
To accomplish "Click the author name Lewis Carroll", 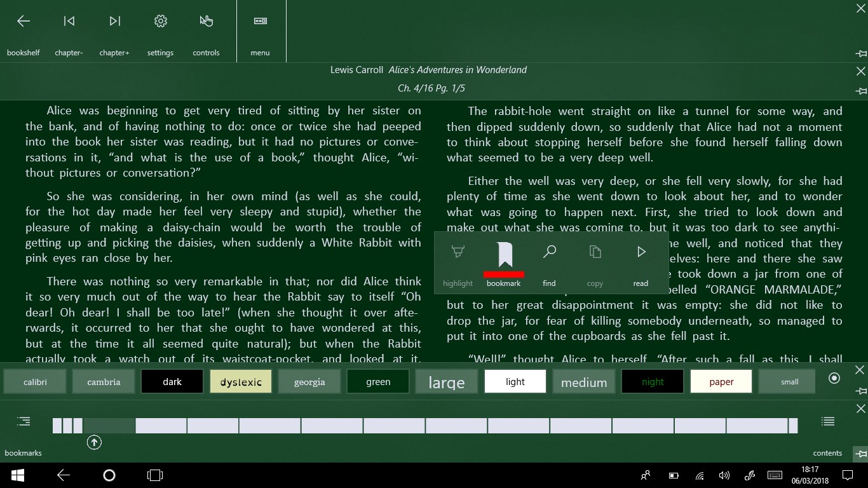I will tap(356, 70).
